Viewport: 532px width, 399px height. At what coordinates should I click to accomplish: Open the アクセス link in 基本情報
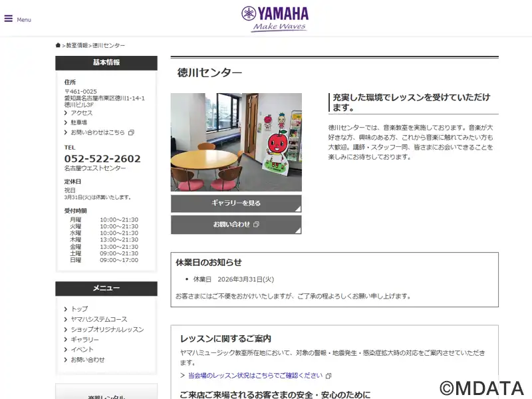[x=81, y=113]
